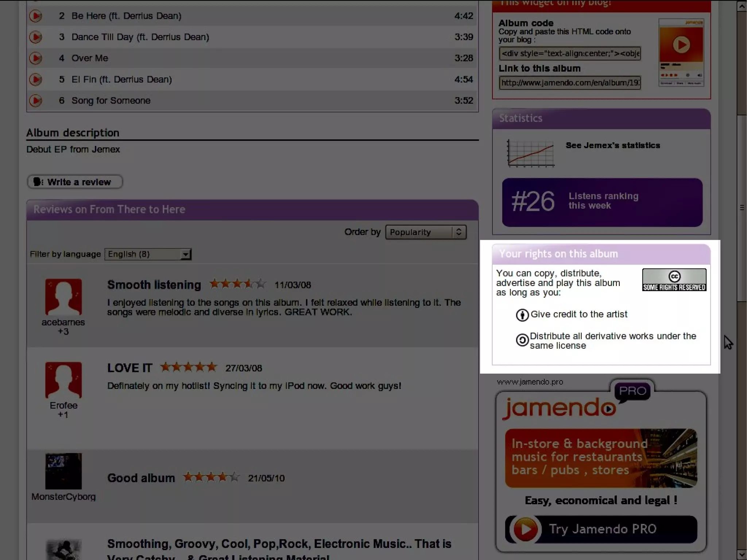Image resolution: width=747 pixels, height=560 pixels.
Task: Click the attribution icon beside Give credit
Action: pos(522,315)
